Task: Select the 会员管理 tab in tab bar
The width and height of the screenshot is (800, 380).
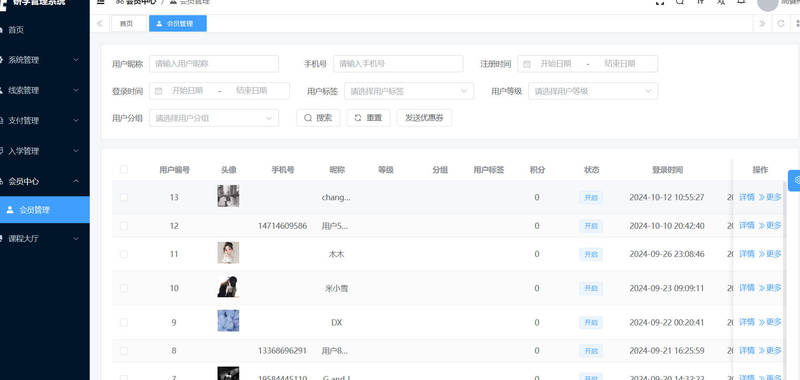Action: (178, 23)
